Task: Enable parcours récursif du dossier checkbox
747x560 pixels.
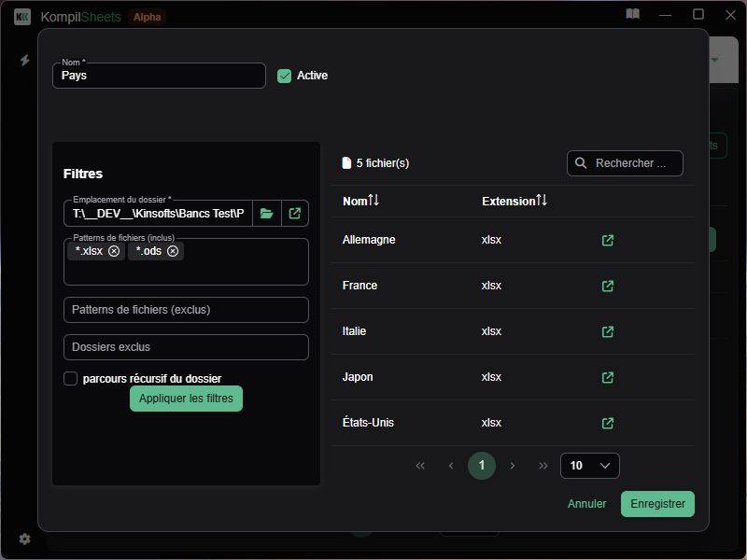Action: 70,378
